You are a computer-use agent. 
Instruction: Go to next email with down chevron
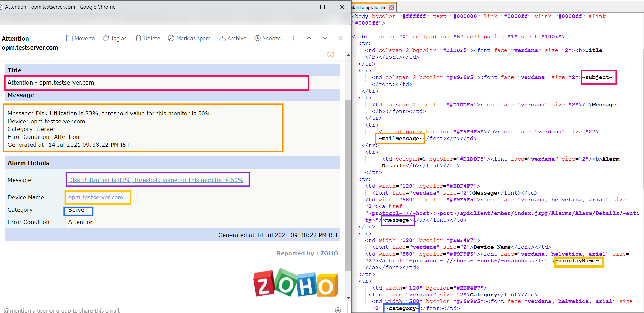pos(325,38)
